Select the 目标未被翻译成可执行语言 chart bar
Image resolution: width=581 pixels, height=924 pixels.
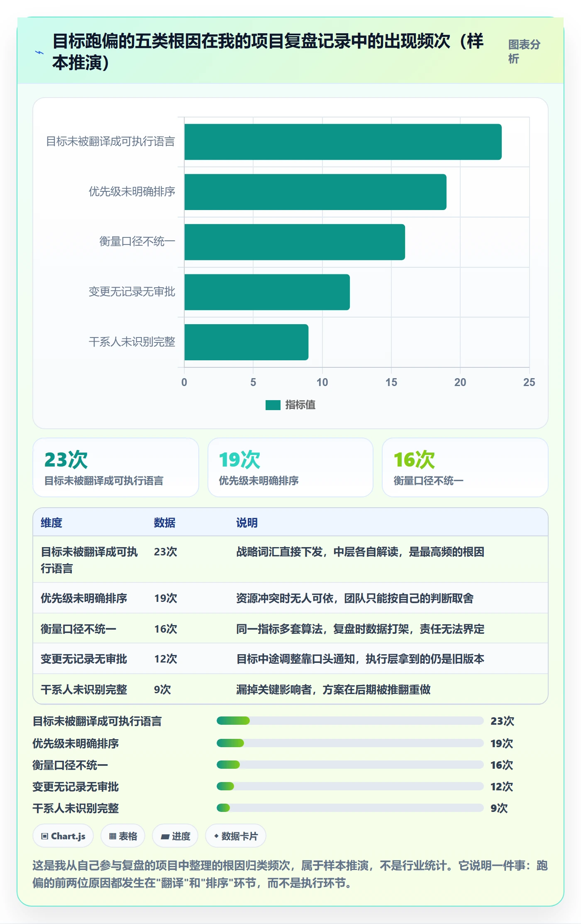click(x=343, y=142)
